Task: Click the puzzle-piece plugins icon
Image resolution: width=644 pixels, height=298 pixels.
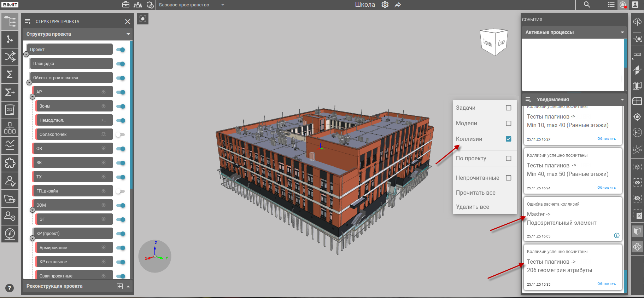Action: (x=10, y=163)
